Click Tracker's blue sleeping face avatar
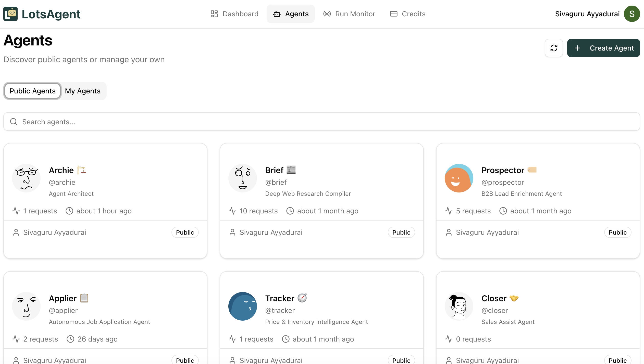Viewport: 644px width, 364px height. click(242, 306)
